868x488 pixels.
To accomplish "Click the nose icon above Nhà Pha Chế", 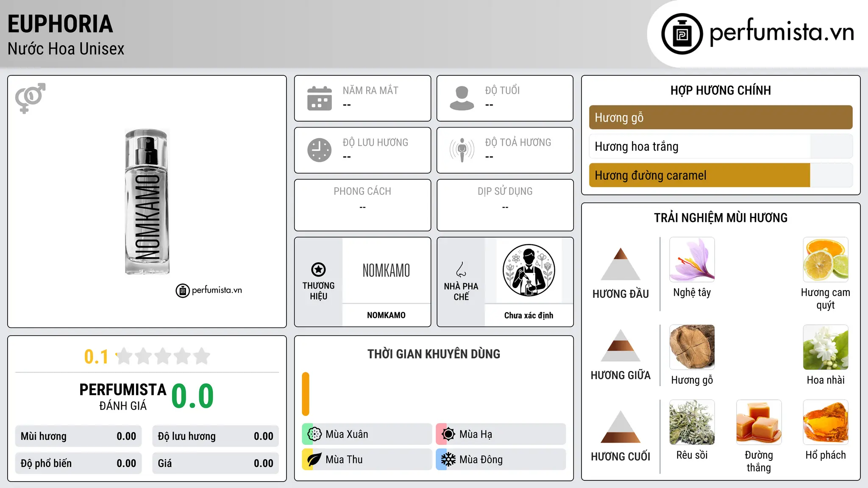I will [x=461, y=269].
